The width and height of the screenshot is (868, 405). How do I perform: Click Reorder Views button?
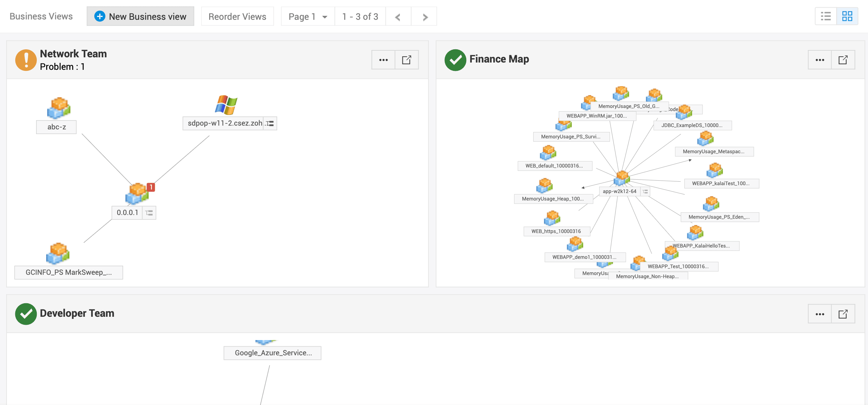coord(237,16)
